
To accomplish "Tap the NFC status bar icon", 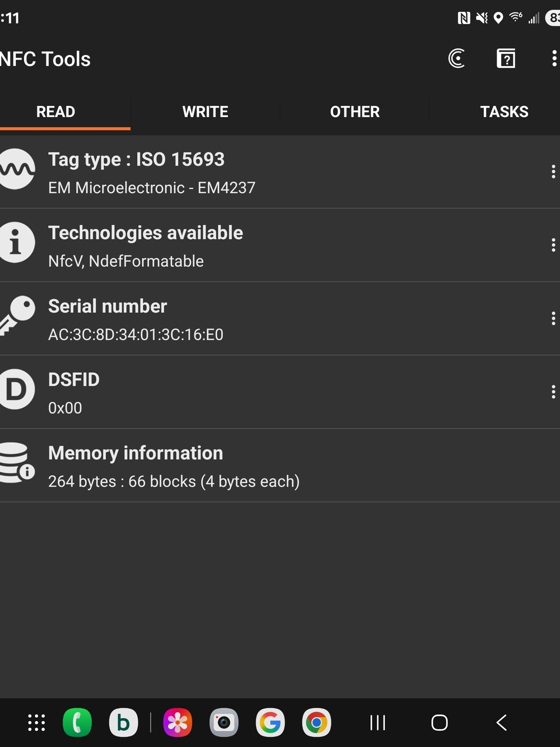I will (x=464, y=18).
